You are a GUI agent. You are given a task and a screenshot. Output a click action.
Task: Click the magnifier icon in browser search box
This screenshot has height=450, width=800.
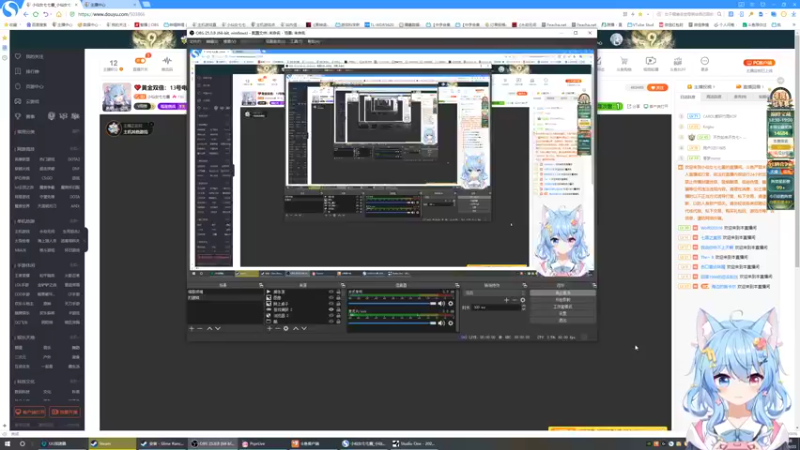[719, 14]
